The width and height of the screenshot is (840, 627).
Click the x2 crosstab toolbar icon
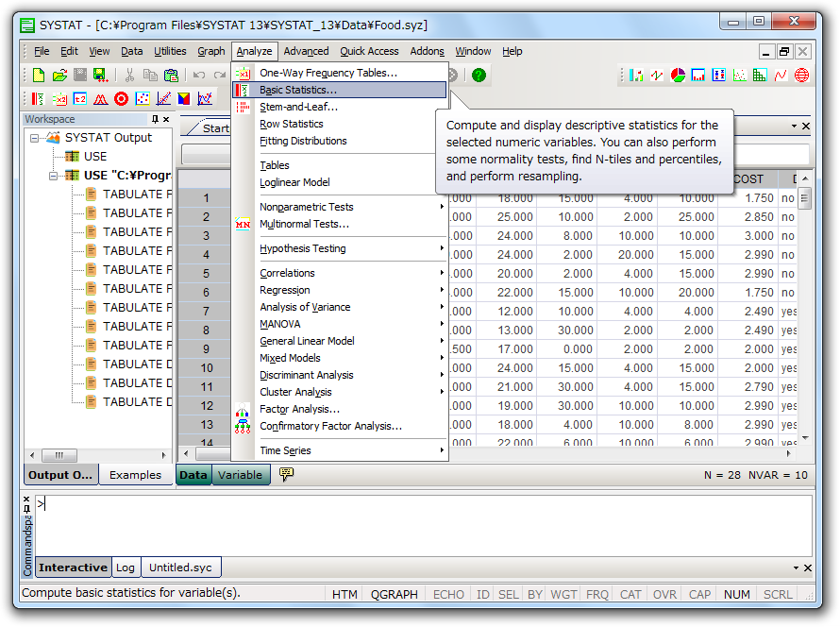[x=59, y=98]
